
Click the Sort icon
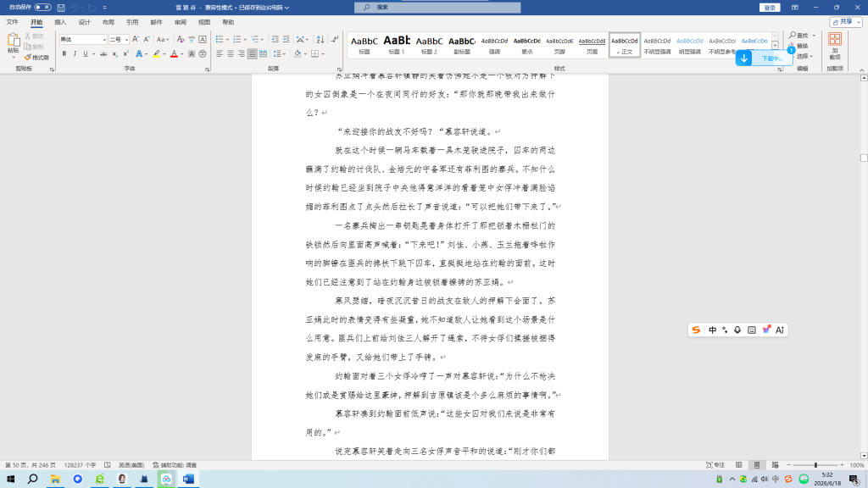pyautogui.click(x=320, y=39)
